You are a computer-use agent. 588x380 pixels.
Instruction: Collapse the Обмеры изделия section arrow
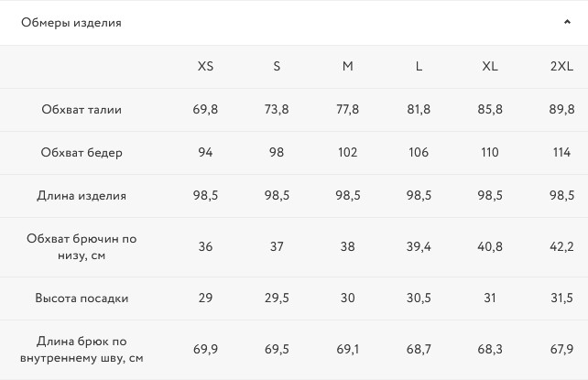(x=568, y=23)
